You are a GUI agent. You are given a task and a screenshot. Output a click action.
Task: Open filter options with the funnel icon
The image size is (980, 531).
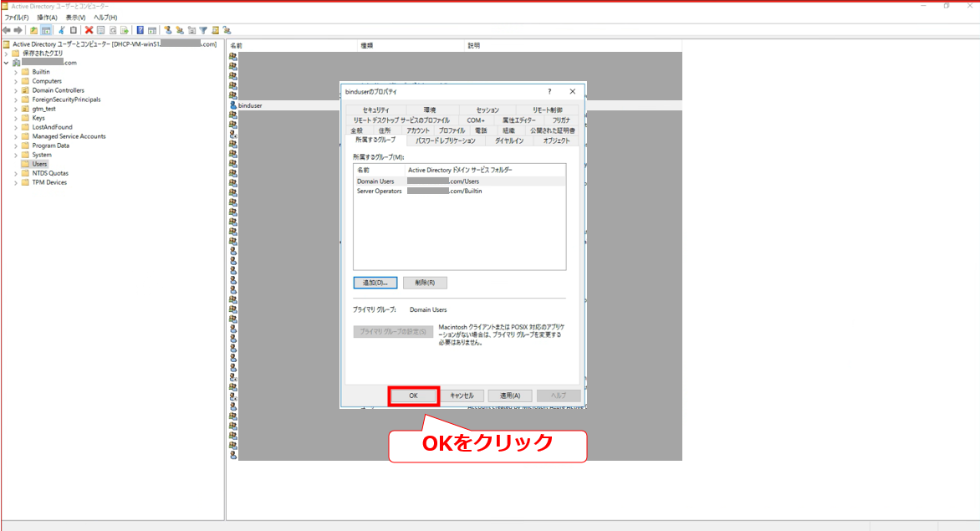coord(203,30)
